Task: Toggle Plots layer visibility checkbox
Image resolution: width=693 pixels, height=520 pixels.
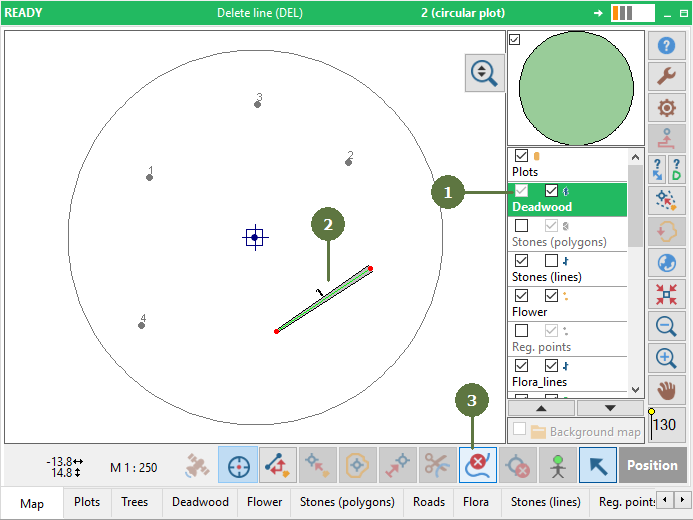Action: coord(522,156)
